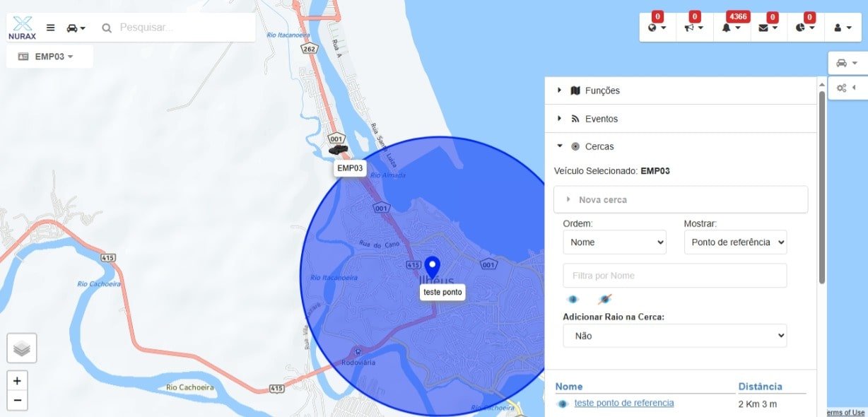Open the Ordem dropdown set to Nome
868x417 pixels.
click(614, 242)
